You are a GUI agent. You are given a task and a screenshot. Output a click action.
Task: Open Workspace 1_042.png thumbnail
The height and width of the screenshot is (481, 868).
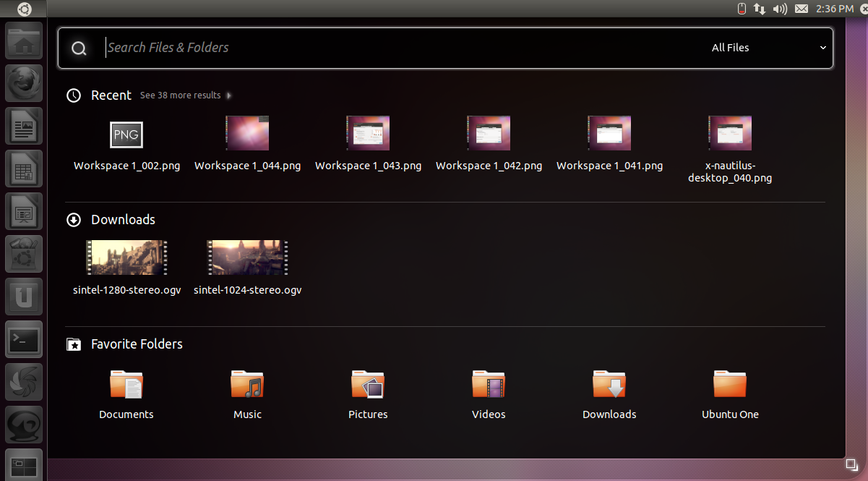tap(489, 133)
